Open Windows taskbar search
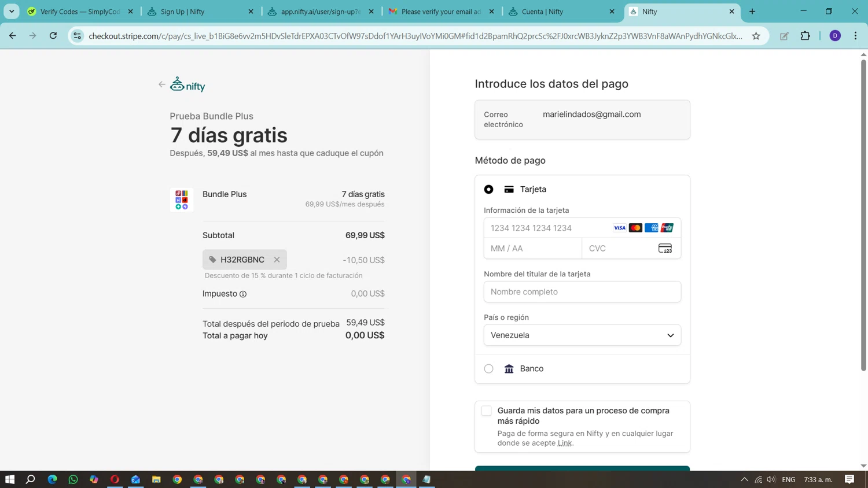Screen dimensions: 868x488 [x=31, y=479]
